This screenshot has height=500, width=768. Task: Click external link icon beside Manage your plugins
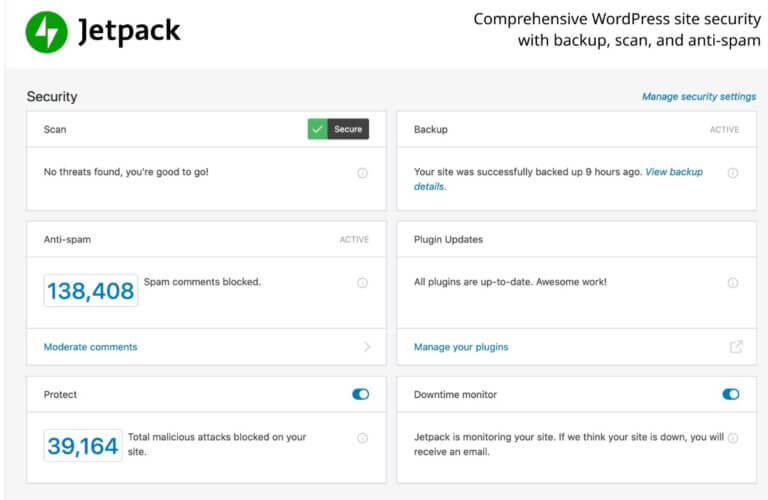pyautogui.click(x=736, y=347)
